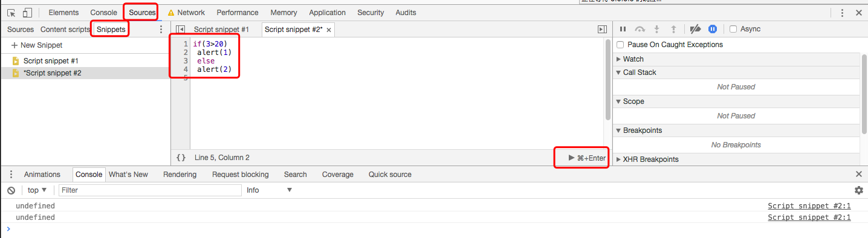Image resolution: width=868 pixels, height=238 pixels.
Task: Close the bottom drawer
Action: point(859,174)
